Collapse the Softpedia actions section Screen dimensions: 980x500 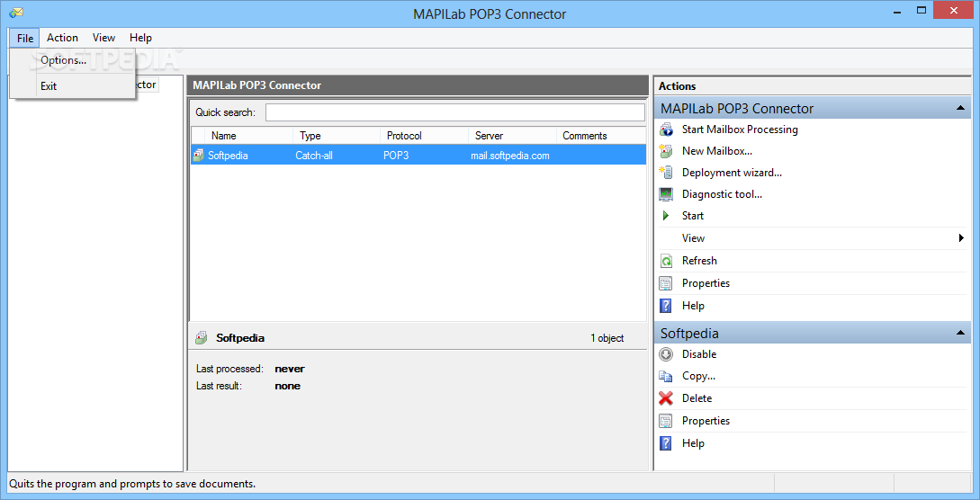960,334
